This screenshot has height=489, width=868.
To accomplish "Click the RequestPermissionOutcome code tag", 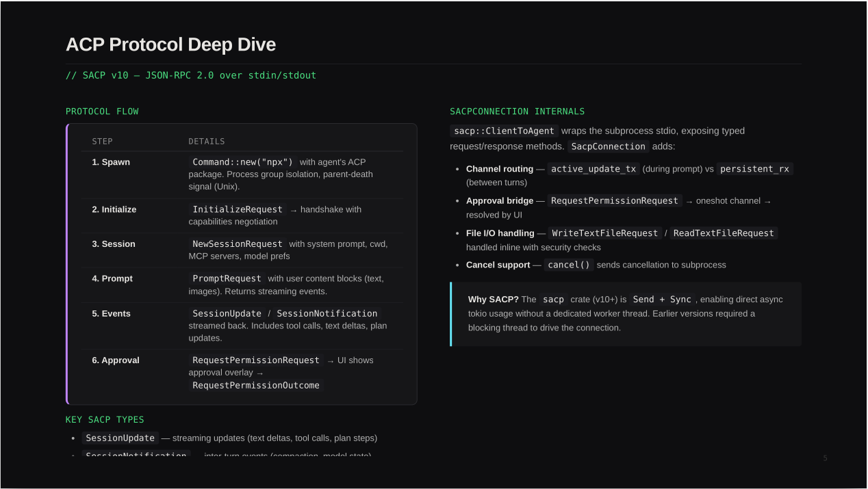I will point(256,385).
